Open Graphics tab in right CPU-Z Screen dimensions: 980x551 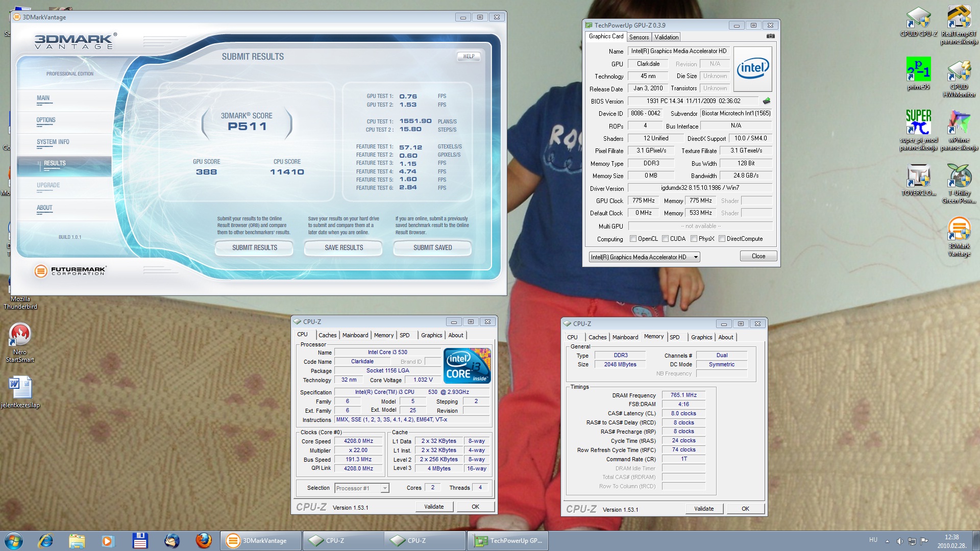click(701, 337)
